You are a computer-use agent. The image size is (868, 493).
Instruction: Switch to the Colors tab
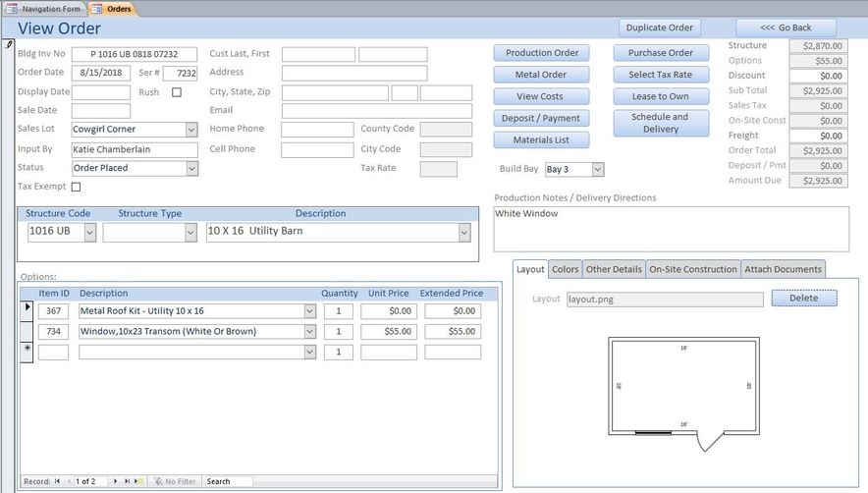tap(566, 269)
